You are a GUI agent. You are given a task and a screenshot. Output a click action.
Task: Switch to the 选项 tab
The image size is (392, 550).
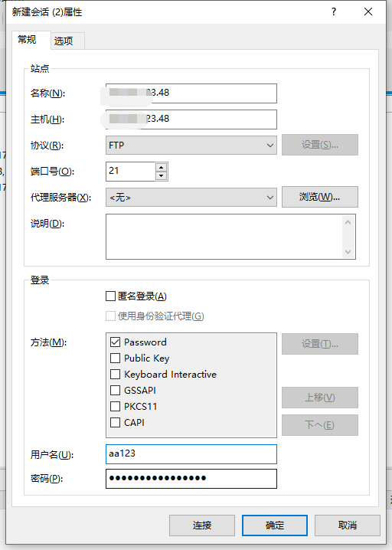click(64, 41)
